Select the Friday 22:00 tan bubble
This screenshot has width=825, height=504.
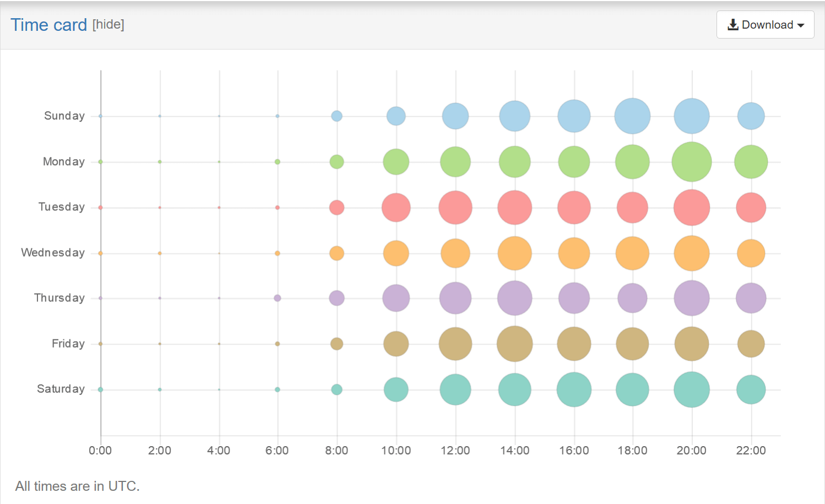(751, 344)
